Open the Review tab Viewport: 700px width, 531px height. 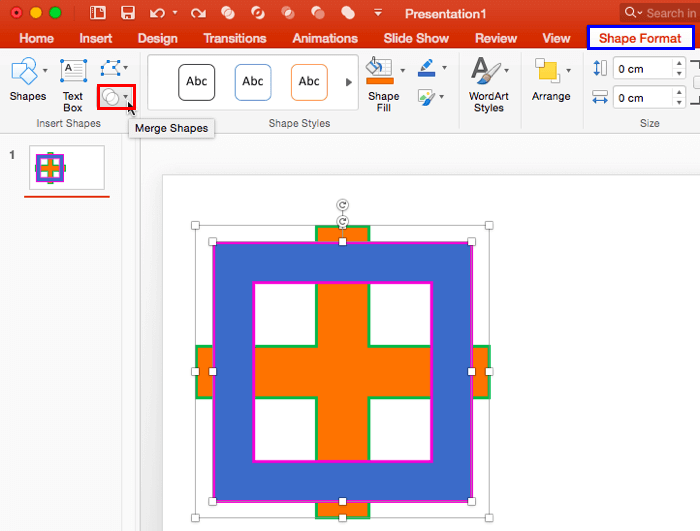496,38
